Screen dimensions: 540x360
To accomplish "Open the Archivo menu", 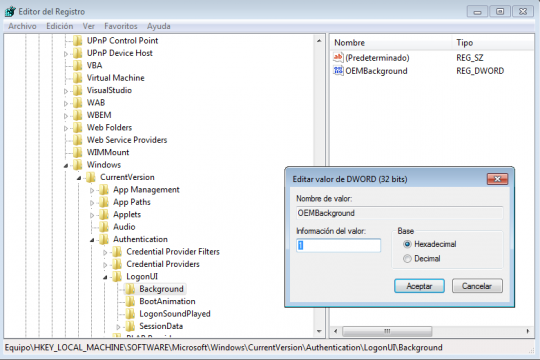I will (22, 26).
